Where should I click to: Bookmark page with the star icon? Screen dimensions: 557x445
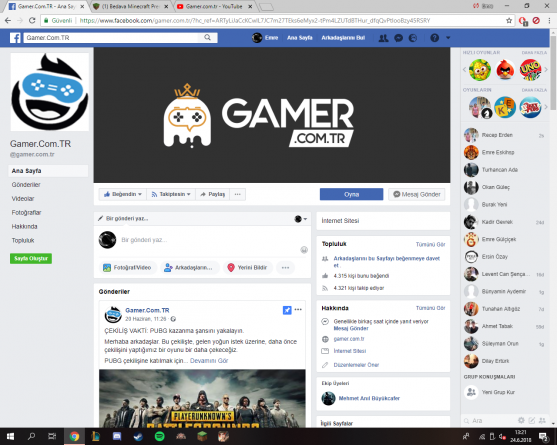click(509, 21)
